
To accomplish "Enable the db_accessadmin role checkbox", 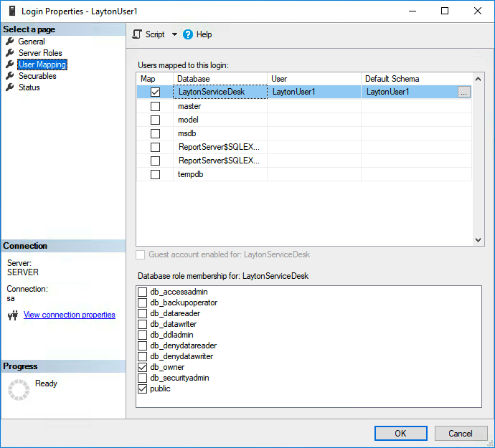I will click(x=142, y=292).
